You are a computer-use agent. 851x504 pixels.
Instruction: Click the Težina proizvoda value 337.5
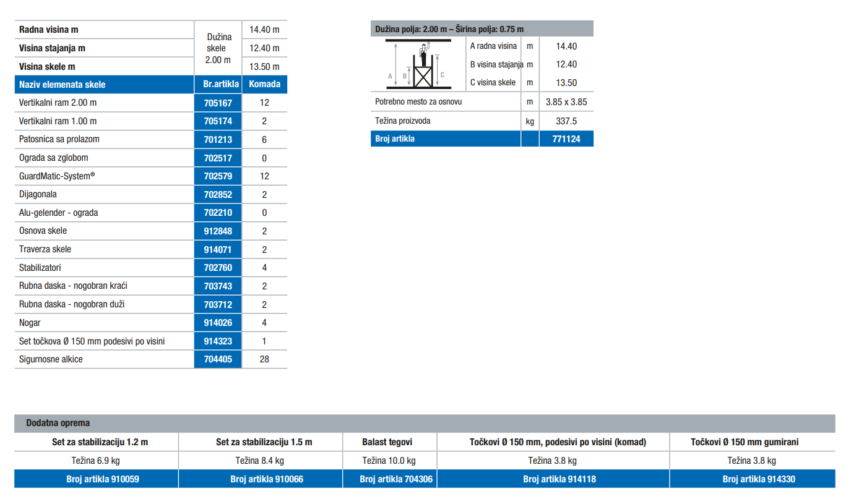566,121
